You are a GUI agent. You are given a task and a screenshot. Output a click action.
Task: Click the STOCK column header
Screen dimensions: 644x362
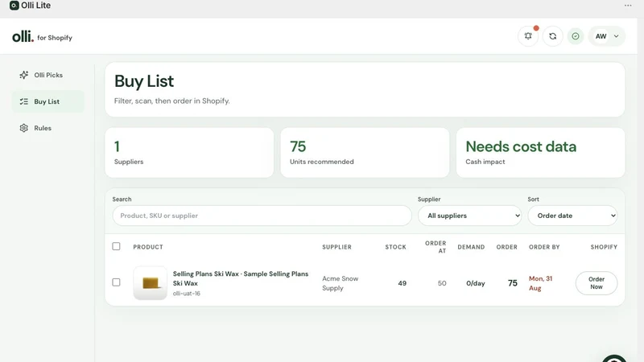point(395,247)
